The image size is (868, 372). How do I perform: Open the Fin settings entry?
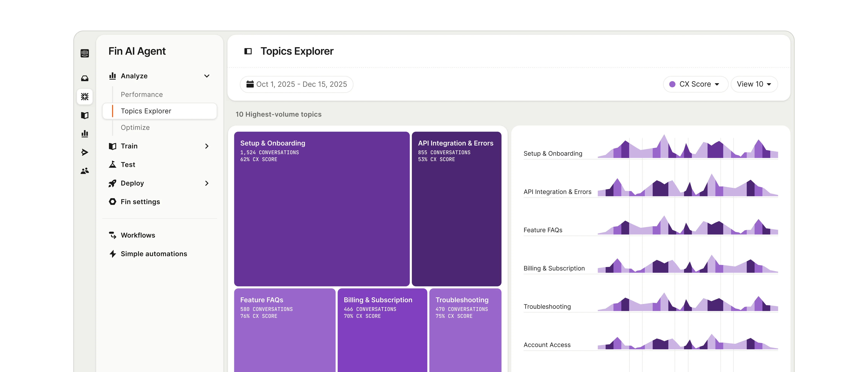140,201
